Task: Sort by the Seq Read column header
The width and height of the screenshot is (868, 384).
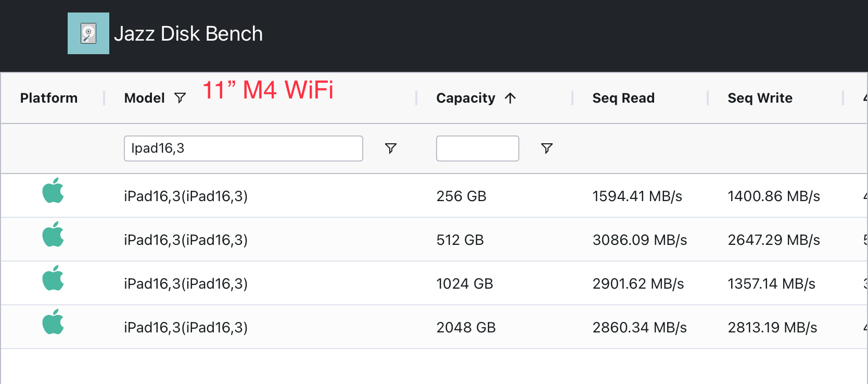Action: [x=623, y=98]
